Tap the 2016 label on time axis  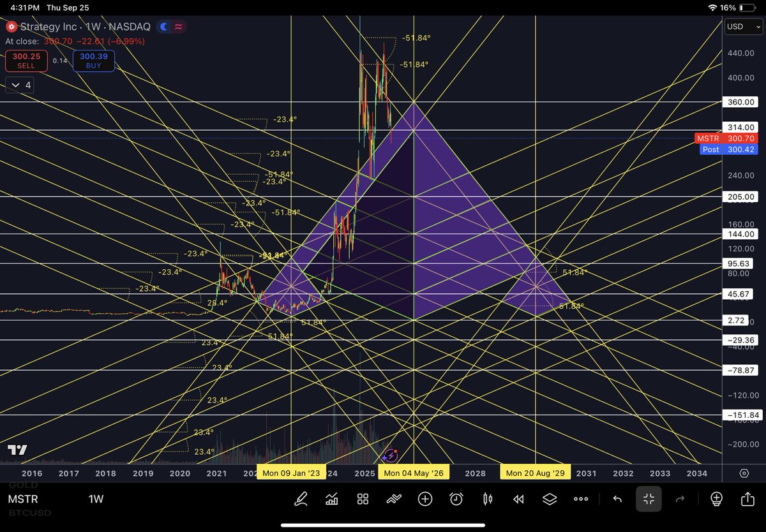click(32, 473)
